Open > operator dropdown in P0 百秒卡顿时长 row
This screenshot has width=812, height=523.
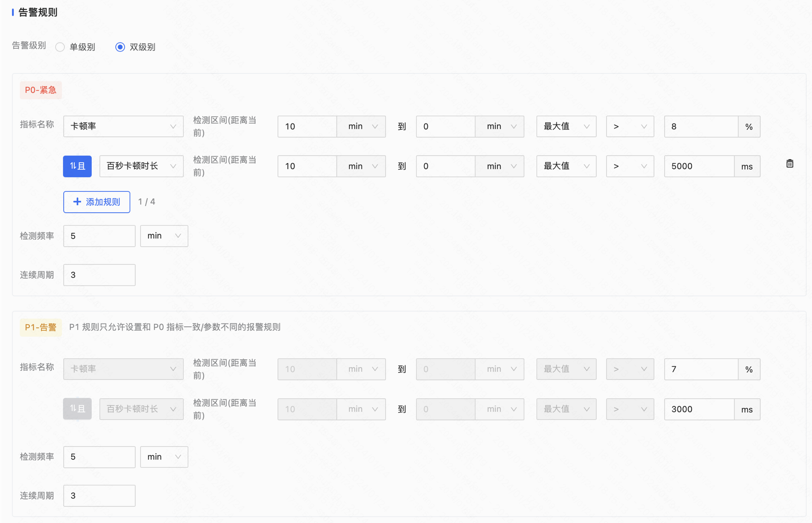coord(630,166)
